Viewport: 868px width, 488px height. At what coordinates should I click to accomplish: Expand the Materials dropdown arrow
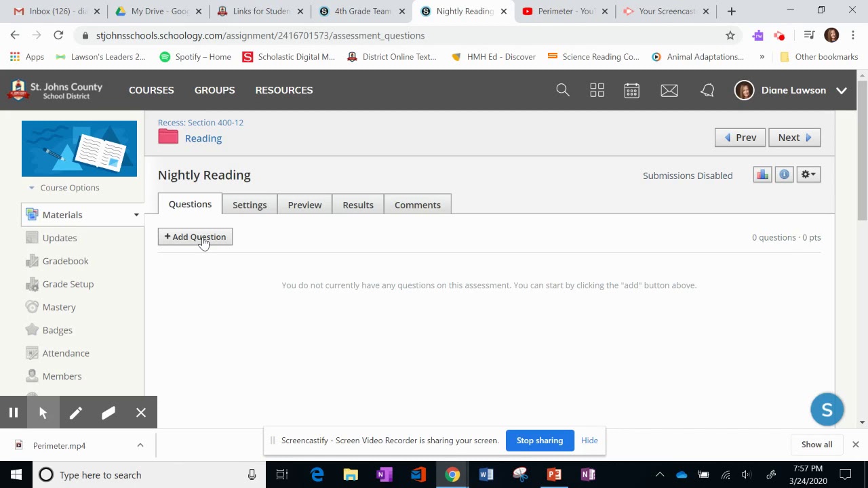136,215
